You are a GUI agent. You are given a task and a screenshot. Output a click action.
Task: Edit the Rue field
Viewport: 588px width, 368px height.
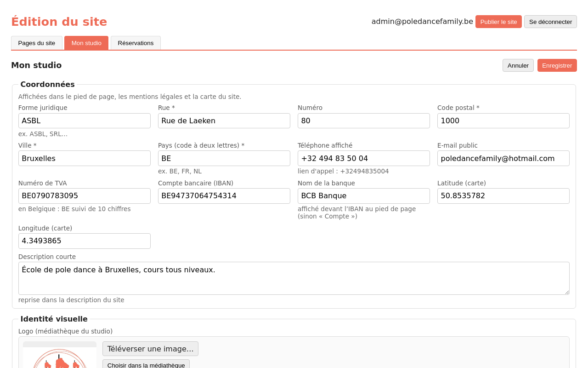[x=224, y=121]
